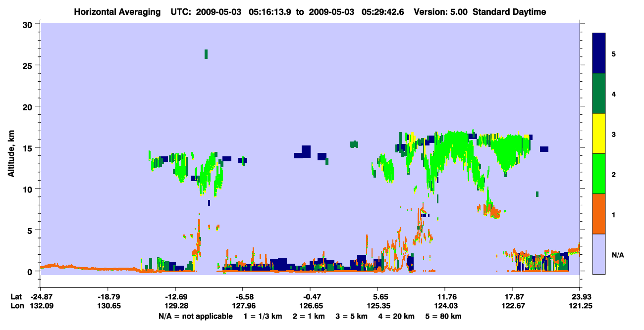Click longitude value 121.25
Screen dimensions: 644x330
click(580, 306)
